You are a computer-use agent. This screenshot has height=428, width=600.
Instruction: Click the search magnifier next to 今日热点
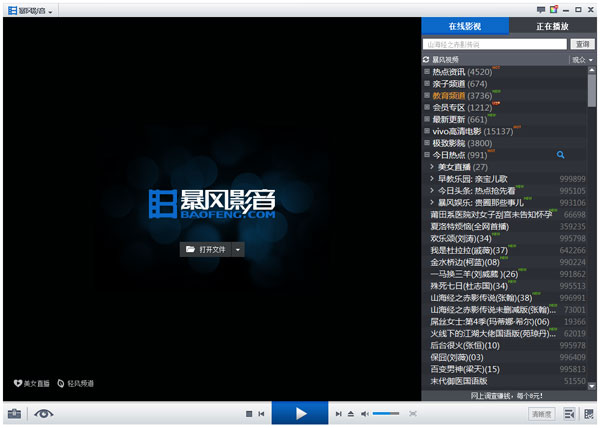(561, 155)
